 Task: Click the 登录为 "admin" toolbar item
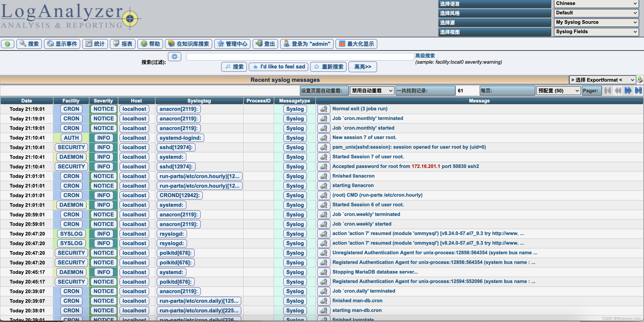pos(307,44)
